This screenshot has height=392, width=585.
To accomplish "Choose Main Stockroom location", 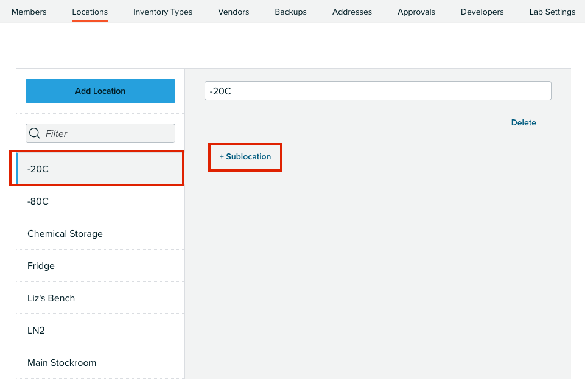I will coord(100,363).
